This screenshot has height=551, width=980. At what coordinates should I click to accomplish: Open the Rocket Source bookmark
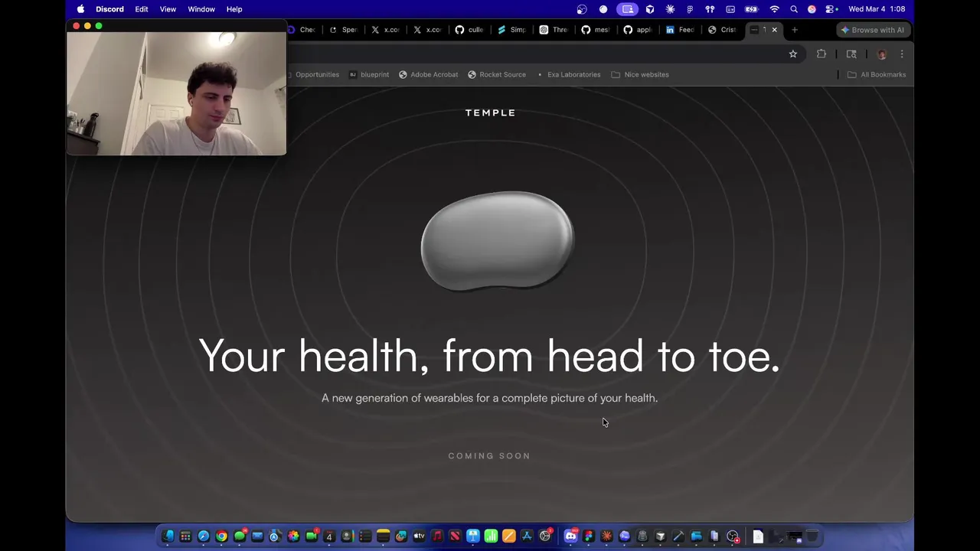[x=497, y=74]
